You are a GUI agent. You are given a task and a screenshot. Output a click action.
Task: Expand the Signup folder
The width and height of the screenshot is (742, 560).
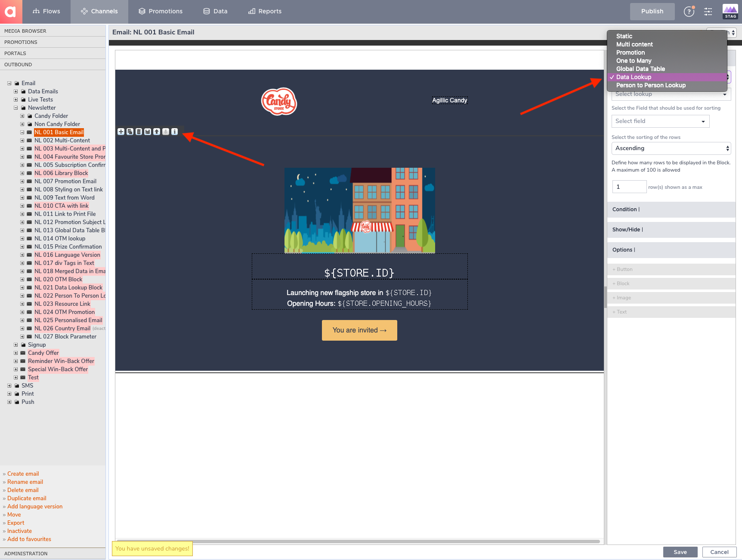(16, 345)
